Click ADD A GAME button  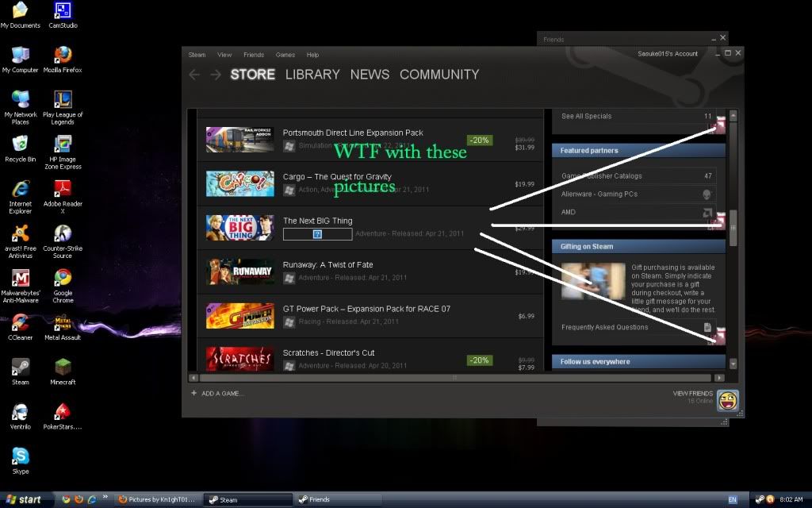[x=217, y=394]
